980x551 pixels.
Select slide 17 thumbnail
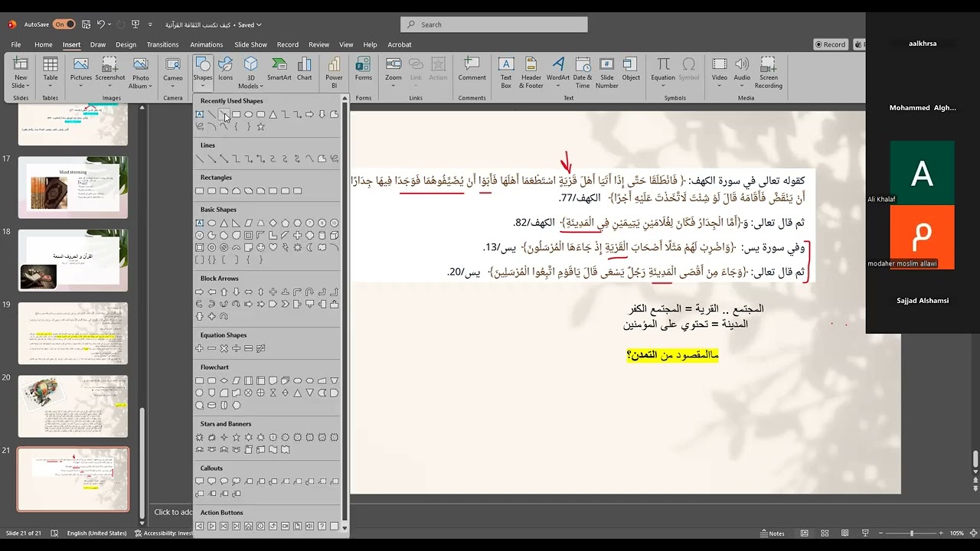(73, 187)
